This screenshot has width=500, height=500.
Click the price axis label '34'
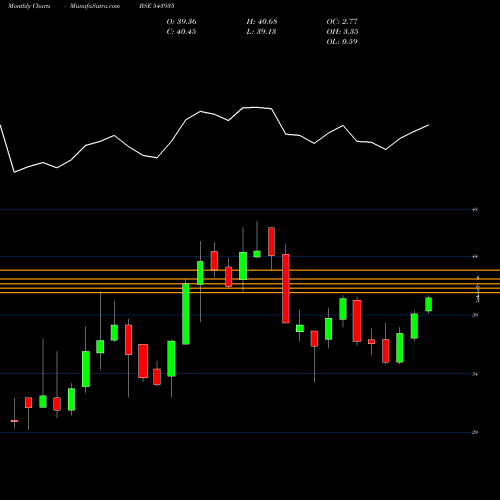click(475, 374)
